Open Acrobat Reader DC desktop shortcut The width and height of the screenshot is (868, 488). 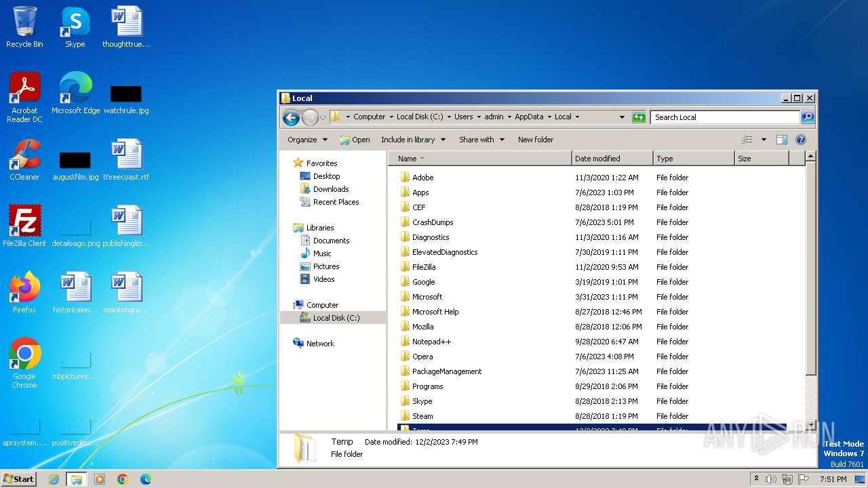[24, 98]
